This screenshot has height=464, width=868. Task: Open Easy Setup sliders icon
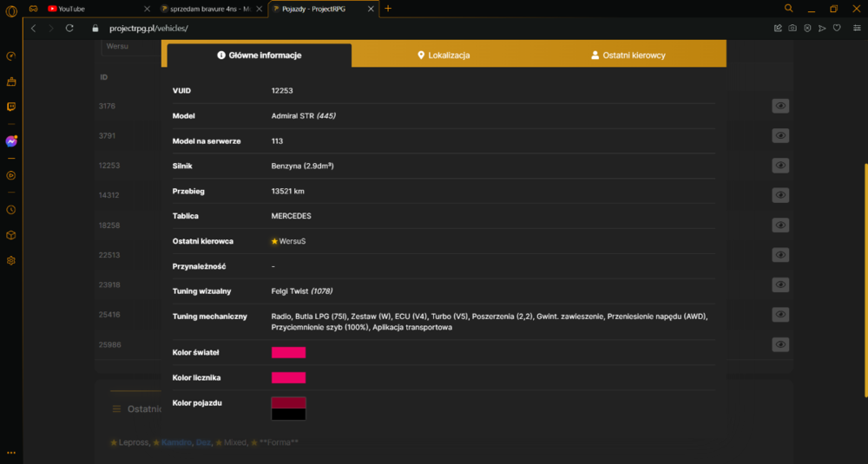coord(857,29)
